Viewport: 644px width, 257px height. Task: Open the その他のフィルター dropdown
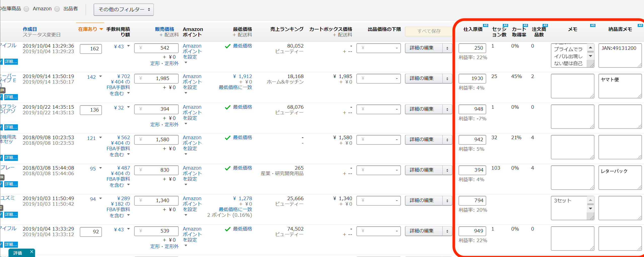point(124,10)
